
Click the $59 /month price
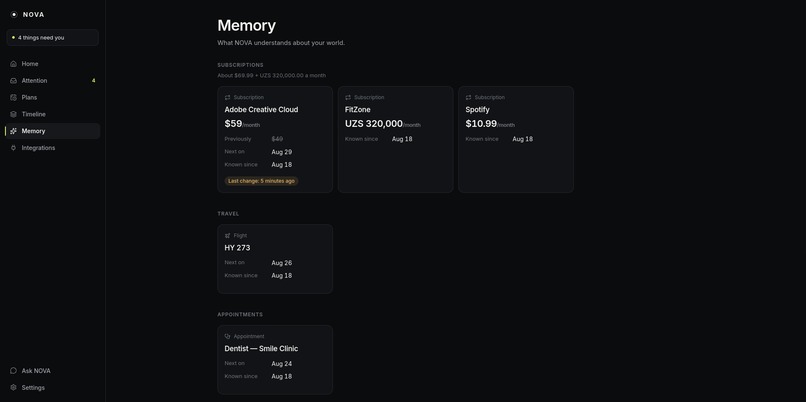pos(242,124)
